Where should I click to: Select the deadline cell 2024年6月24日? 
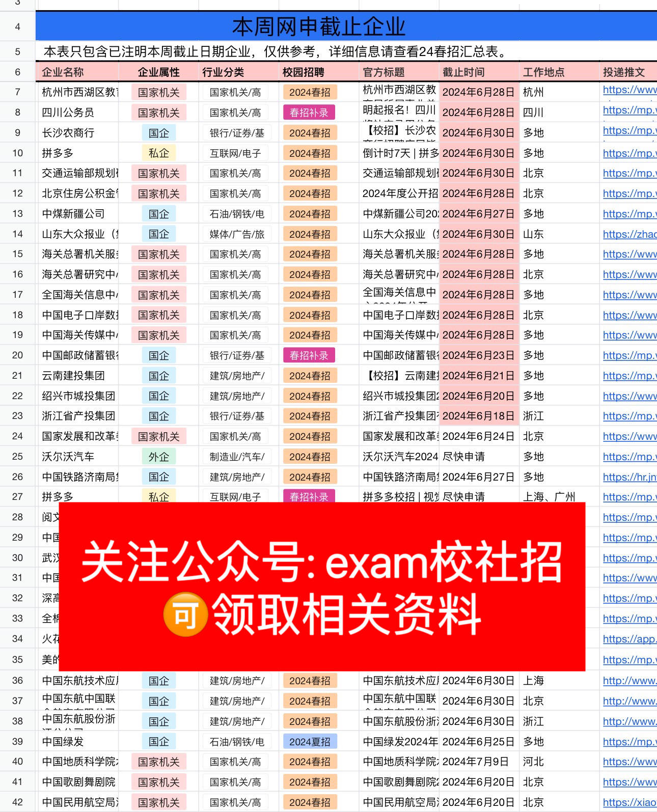tap(479, 436)
